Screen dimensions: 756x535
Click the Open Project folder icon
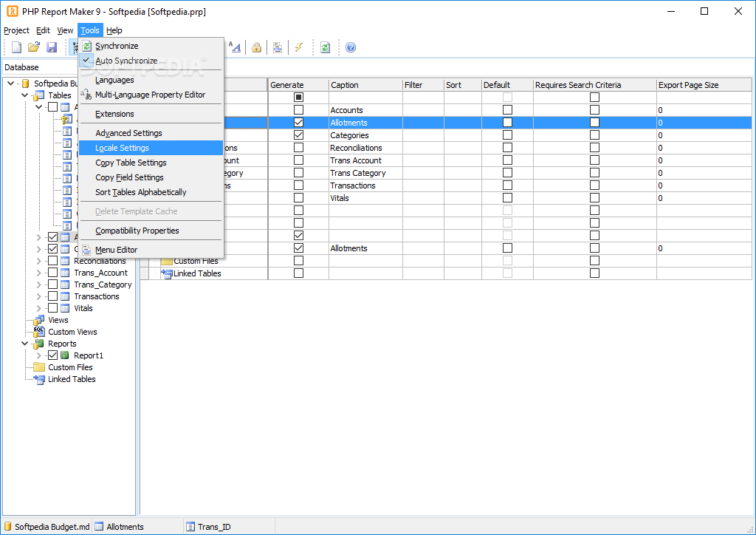click(x=34, y=47)
